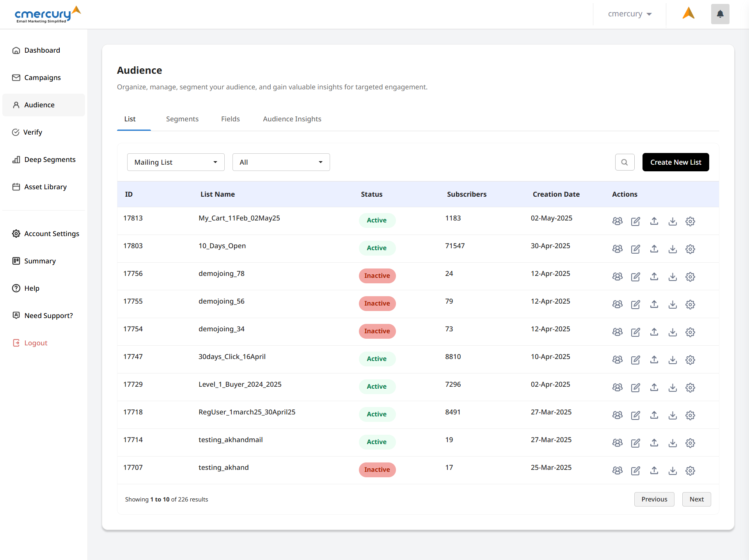View subscribers of My_Cart_11Feb_02May25 list
Viewport: 749px width, 560px height.
pyautogui.click(x=617, y=221)
